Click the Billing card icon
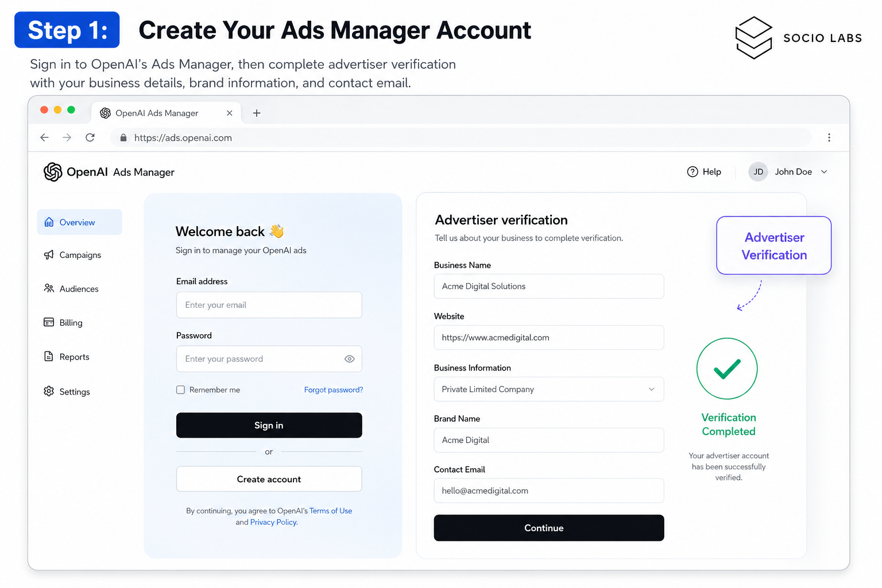The height and width of the screenshot is (588, 882). point(49,322)
